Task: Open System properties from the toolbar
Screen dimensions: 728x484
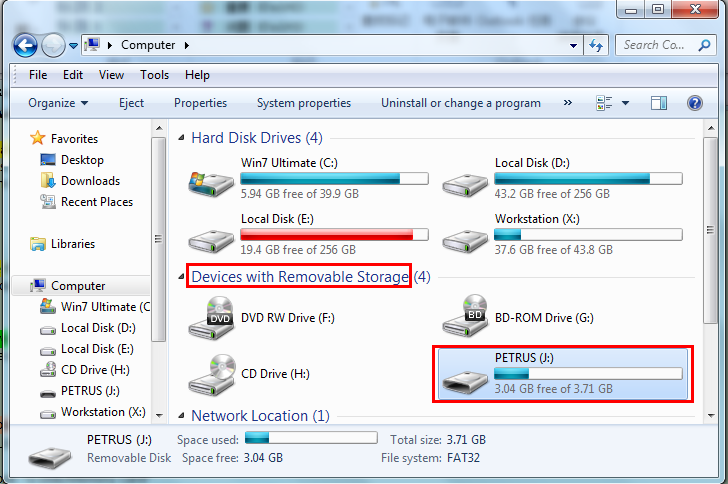Action: [304, 103]
